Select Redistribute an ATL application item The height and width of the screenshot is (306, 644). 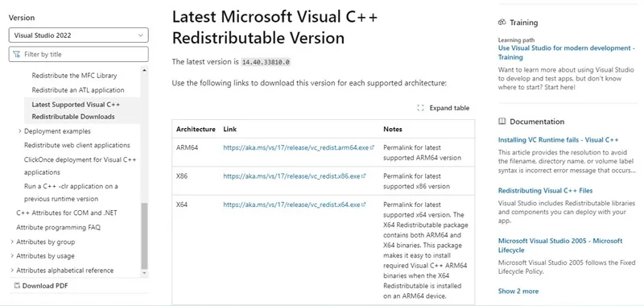click(x=78, y=90)
